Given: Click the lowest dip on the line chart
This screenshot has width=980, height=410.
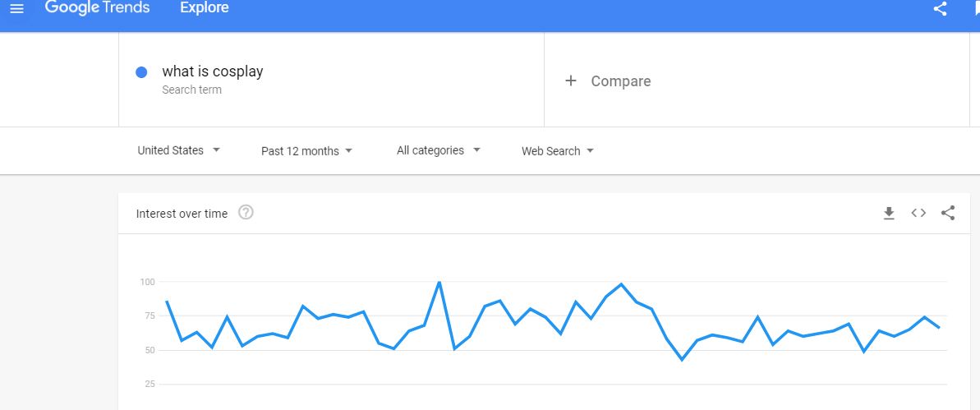Looking at the screenshot, I should point(682,359).
